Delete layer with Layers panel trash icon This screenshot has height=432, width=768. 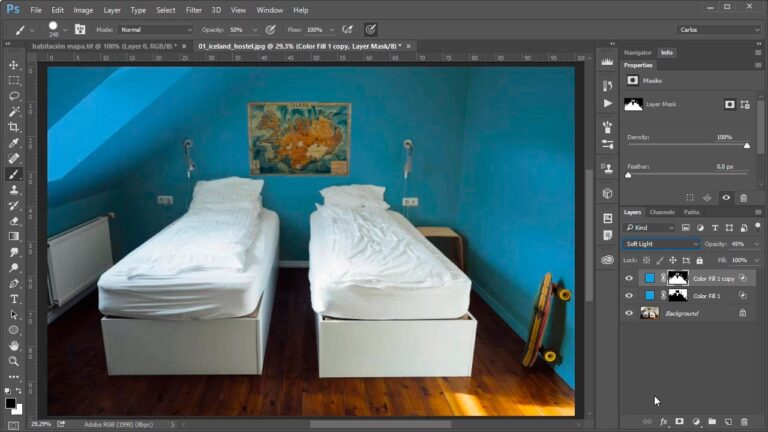pyautogui.click(x=744, y=422)
